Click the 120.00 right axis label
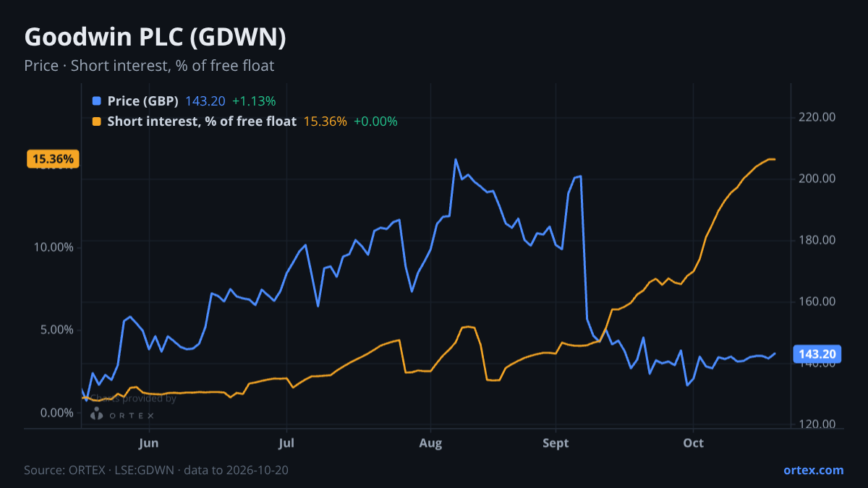Screen dimensions: 868x488 818,424
